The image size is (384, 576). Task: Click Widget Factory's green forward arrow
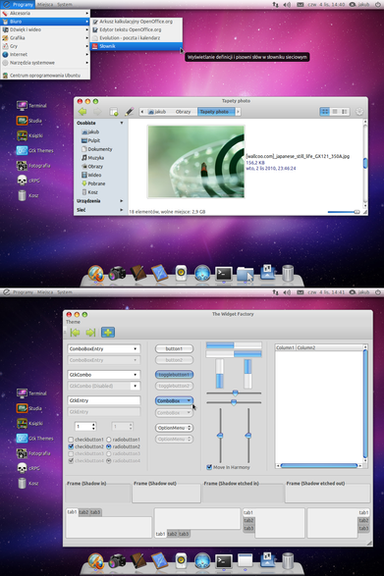coord(90,332)
